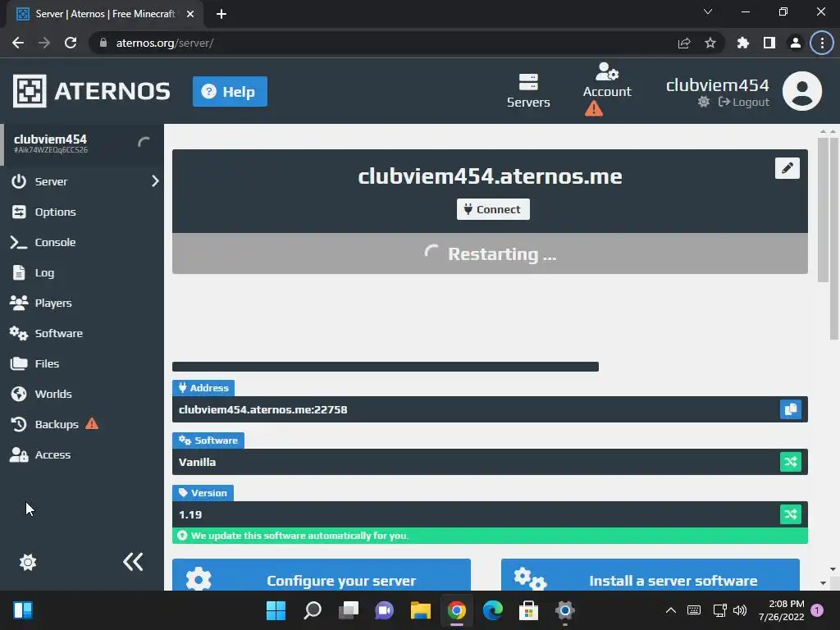Copy the server address with copy icon
This screenshot has height=630, width=840.
pyautogui.click(x=790, y=409)
